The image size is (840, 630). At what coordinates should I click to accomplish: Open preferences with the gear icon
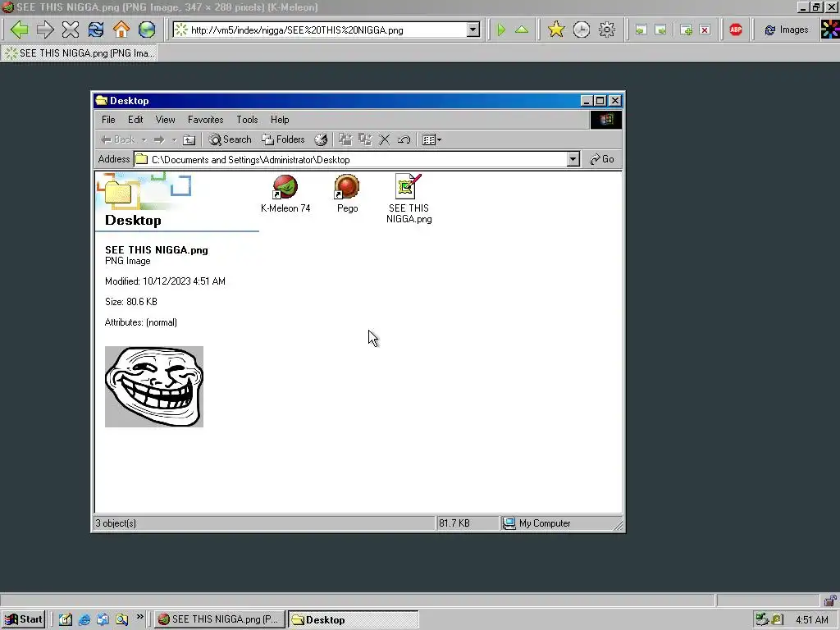pos(606,30)
